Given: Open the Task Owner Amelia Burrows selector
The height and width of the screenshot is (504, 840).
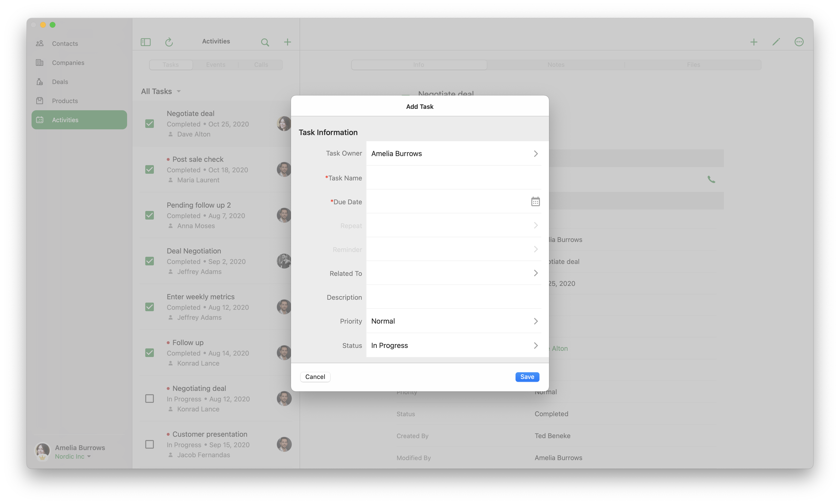Looking at the screenshot, I should (453, 153).
